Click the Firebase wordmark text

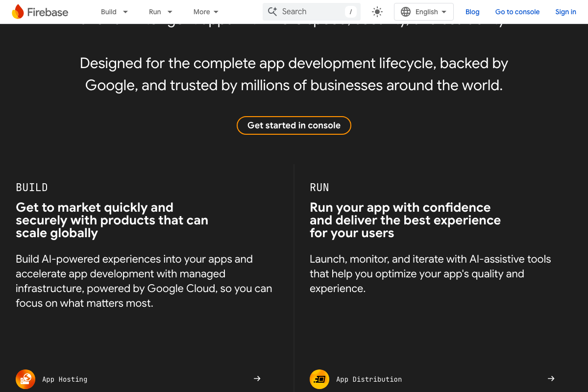(48, 12)
